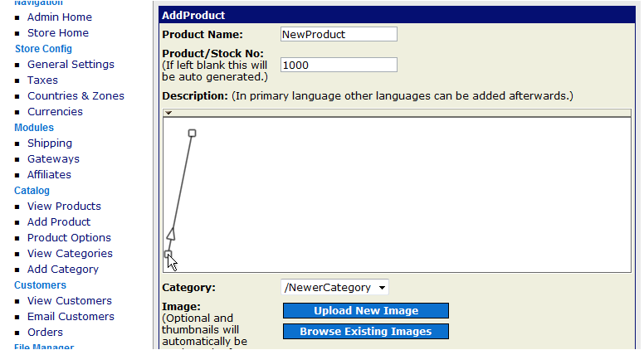Open Email Customers page
The image size is (644, 350).
(x=71, y=316)
